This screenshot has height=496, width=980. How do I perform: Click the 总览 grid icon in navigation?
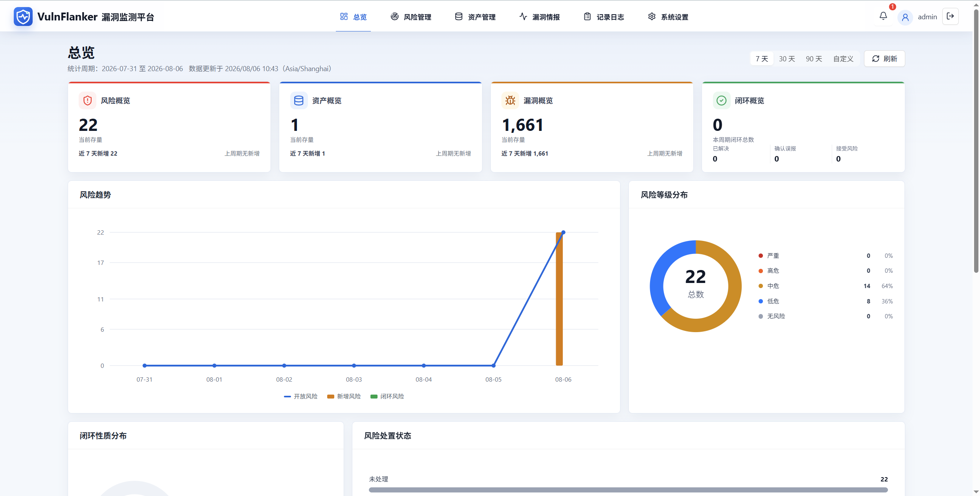(x=344, y=17)
